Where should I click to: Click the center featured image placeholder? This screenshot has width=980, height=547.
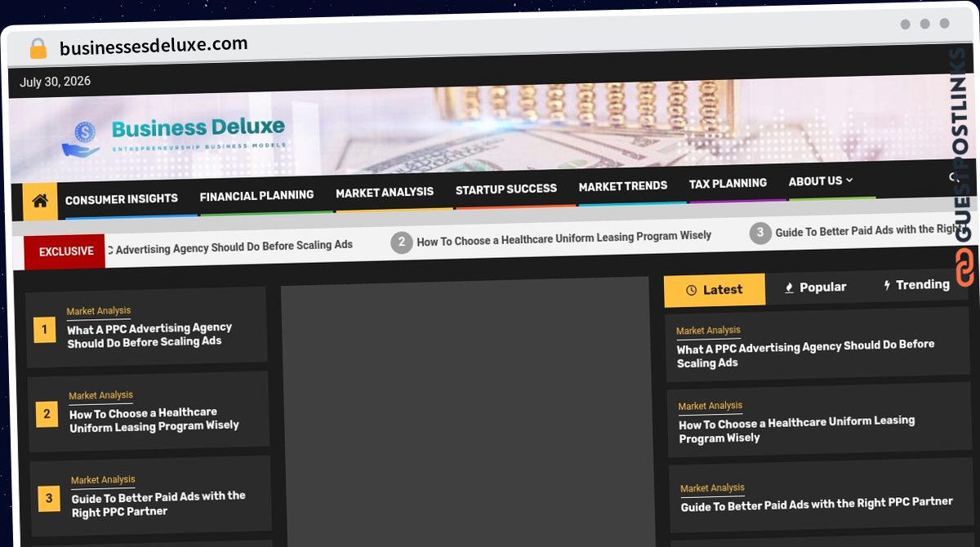(x=467, y=415)
